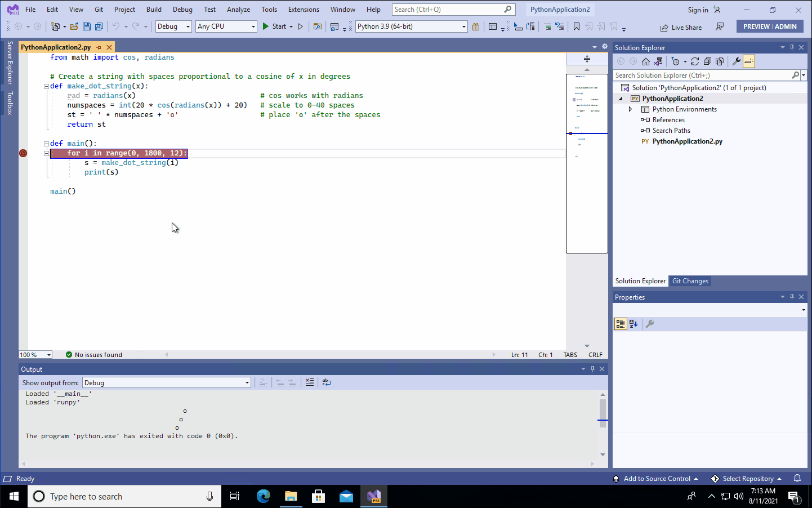Screen dimensions: 812x508
Task: Click the Output window vertical scrollbar thumb
Action: (x=603, y=413)
